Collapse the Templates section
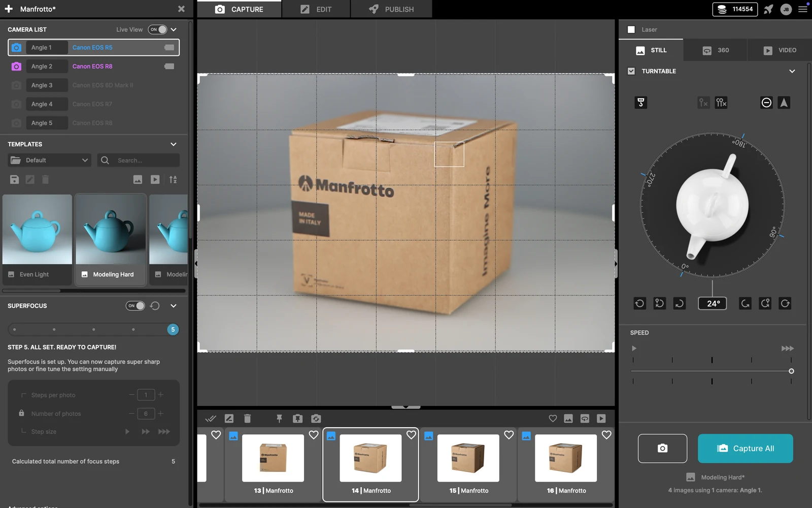This screenshot has width=812, height=508. tap(174, 144)
